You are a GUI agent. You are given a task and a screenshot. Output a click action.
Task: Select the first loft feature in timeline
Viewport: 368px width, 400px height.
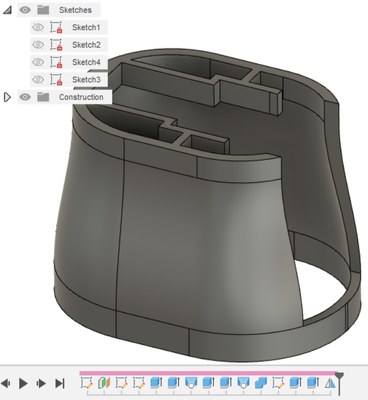coord(191,383)
